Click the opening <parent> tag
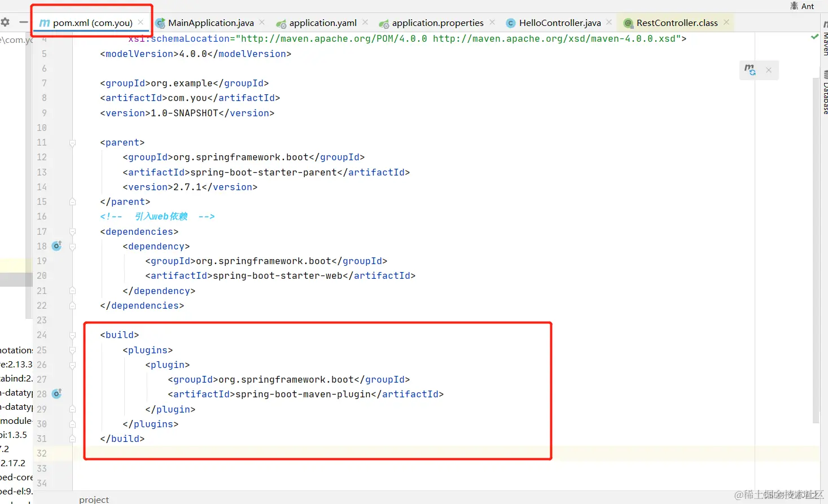Screen dimensions: 828x504 (122, 142)
